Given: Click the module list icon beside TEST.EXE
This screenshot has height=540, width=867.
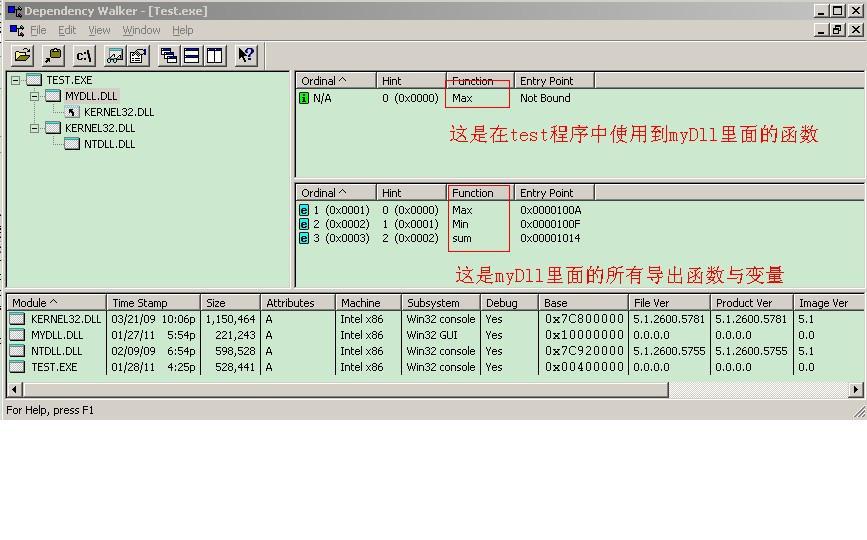Looking at the screenshot, I should tap(17, 367).
